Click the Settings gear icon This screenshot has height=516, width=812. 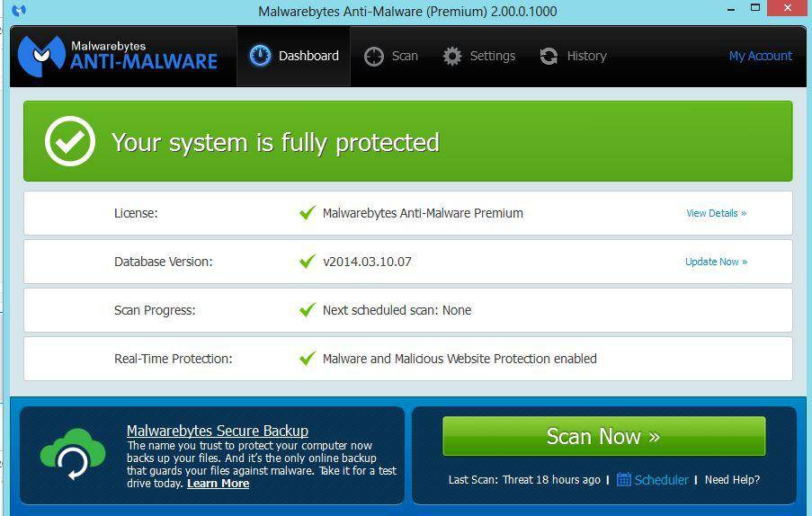[452, 56]
